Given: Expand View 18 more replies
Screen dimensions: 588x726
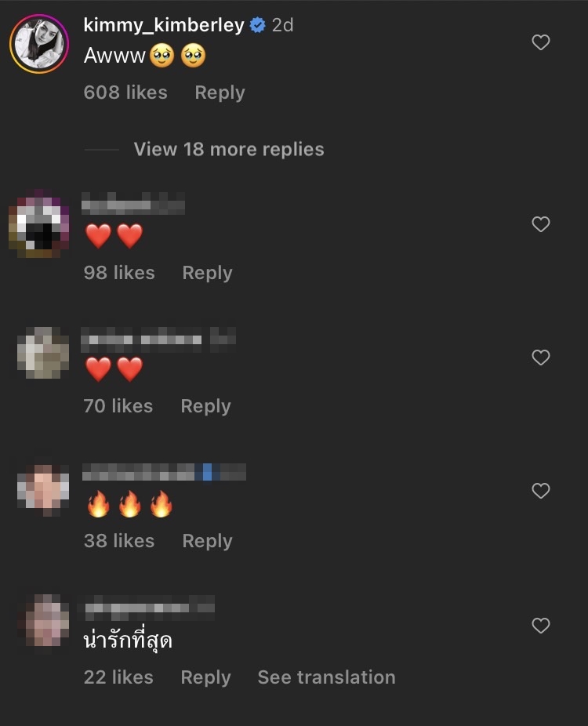Looking at the screenshot, I should 229,149.
